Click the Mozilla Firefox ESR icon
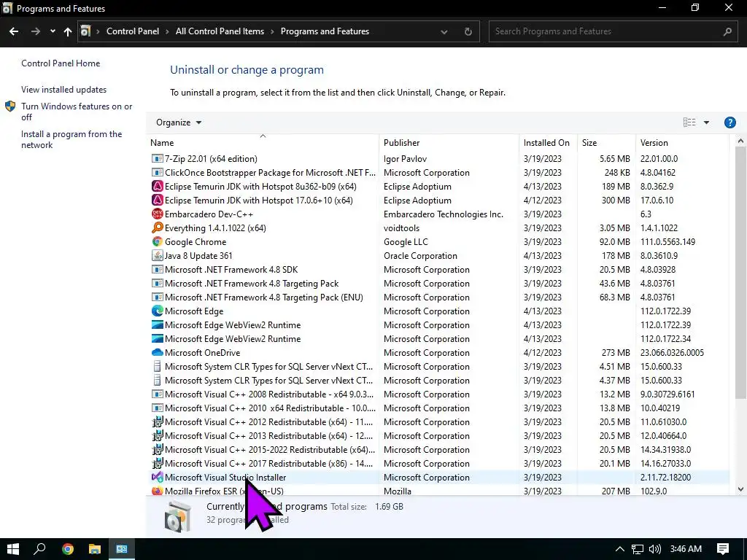 [158, 491]
